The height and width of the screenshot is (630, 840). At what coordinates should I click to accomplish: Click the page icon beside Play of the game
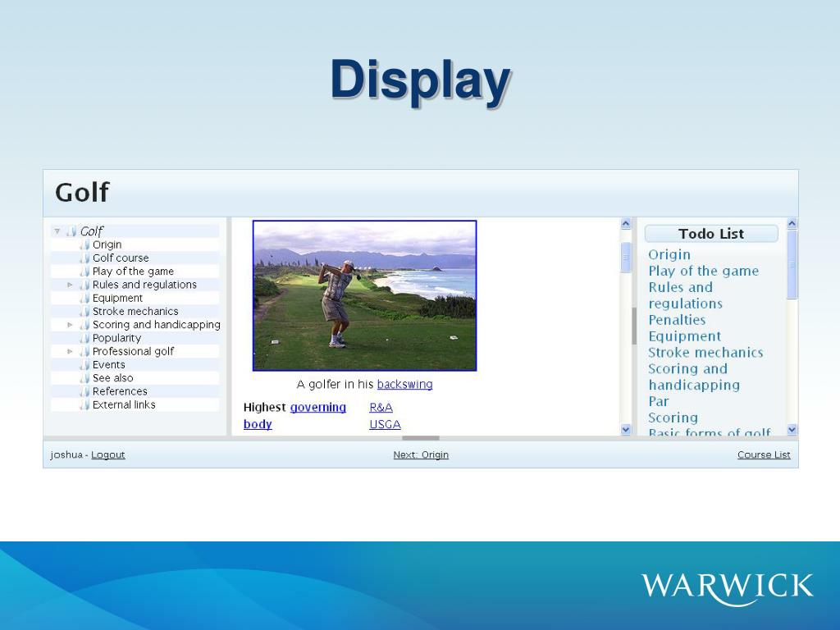tap(84, 272)
